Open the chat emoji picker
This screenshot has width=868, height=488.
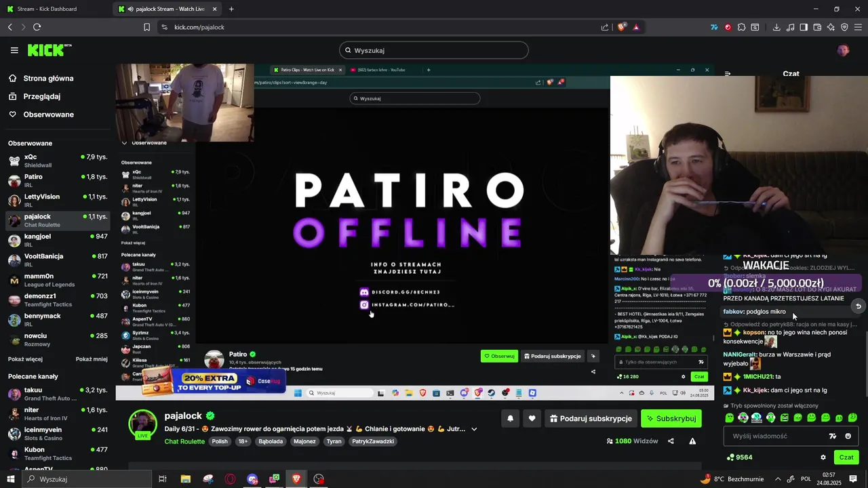[x=848, y=436]
